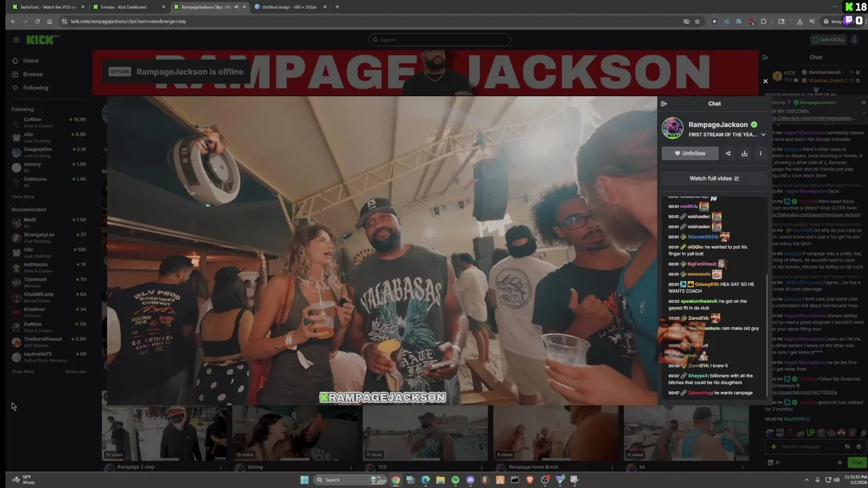Go to the Kick logo homepage
The image size is (868, 488).
43,40
